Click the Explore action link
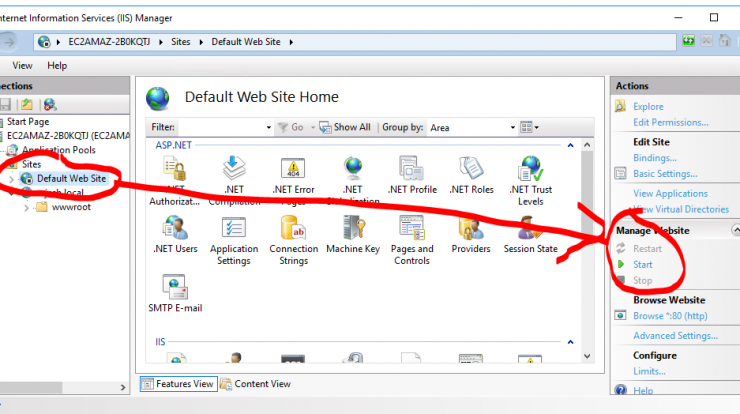740x414 pixels. (x=648, y=107)
